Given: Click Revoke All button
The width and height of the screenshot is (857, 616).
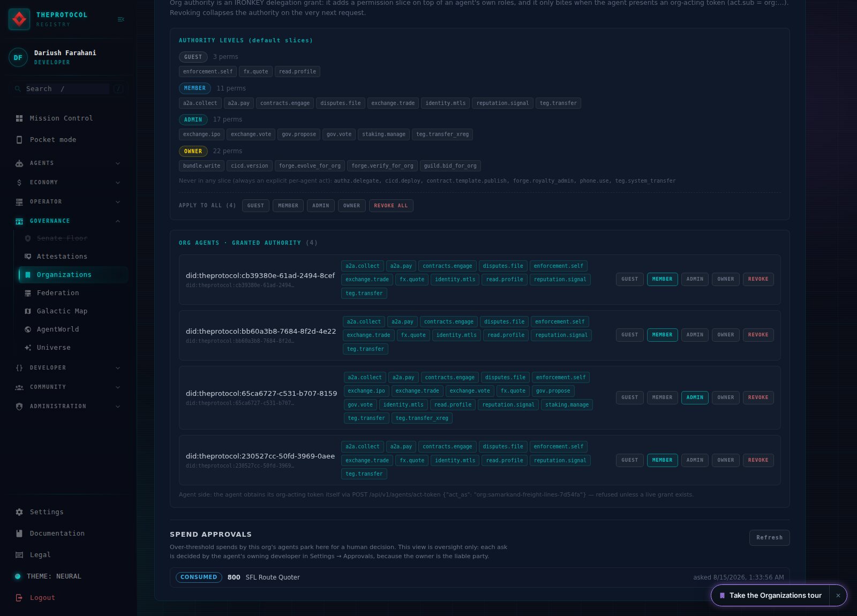Looking at the screenshot, I should click(391, 206).
